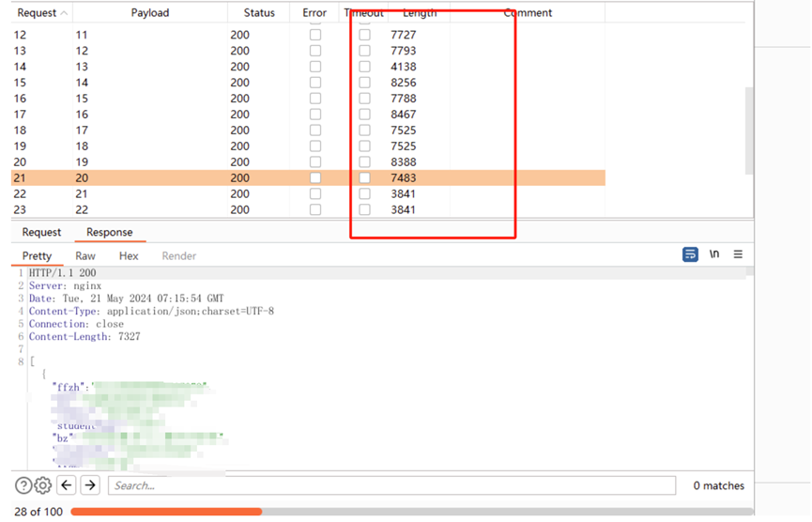Tick Error checkbox for request 12
The image size is (812, 522).
pyautogui.click(x=314, y=35)
